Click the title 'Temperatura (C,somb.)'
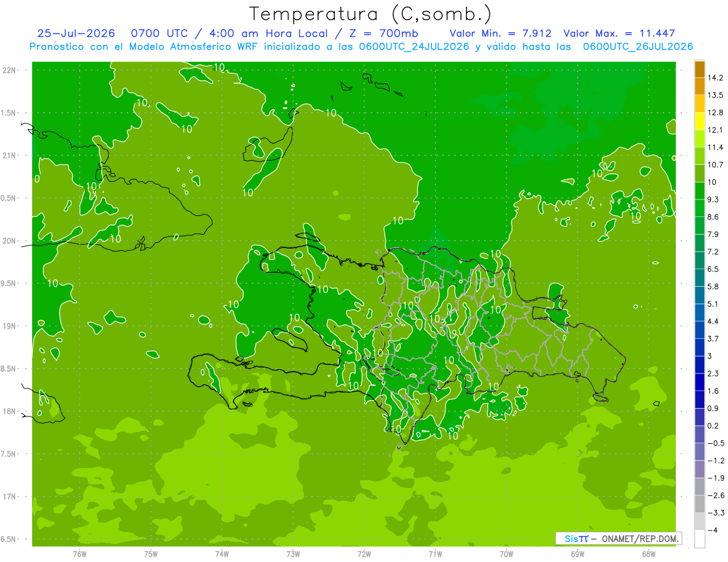 tap(371, 13)
